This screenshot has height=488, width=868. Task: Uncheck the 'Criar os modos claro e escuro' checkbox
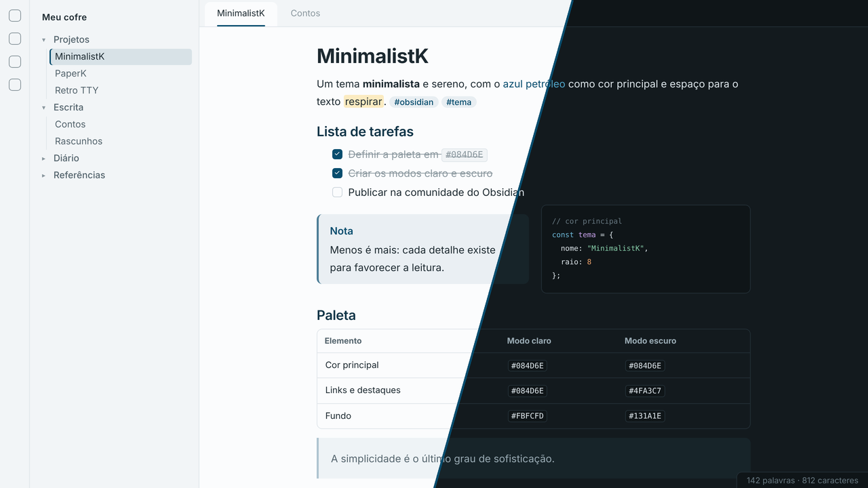[x=337, y=174]
